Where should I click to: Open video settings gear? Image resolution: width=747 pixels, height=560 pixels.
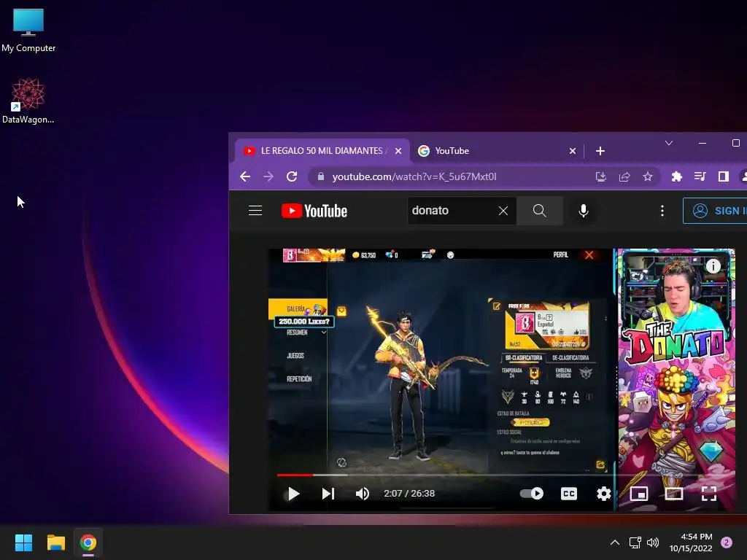(603, 494)
